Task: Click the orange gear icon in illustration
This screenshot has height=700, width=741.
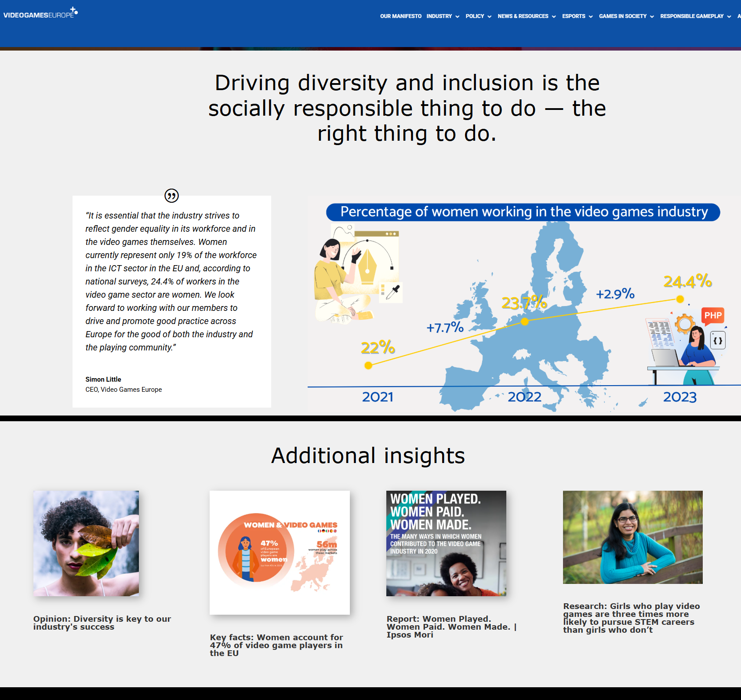Action: pos(684,324)
